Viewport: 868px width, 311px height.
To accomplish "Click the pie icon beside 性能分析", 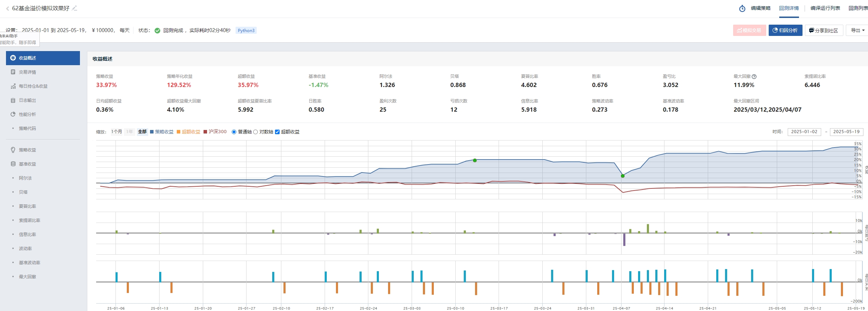I will pyautogui.click(x=13, y=114).
